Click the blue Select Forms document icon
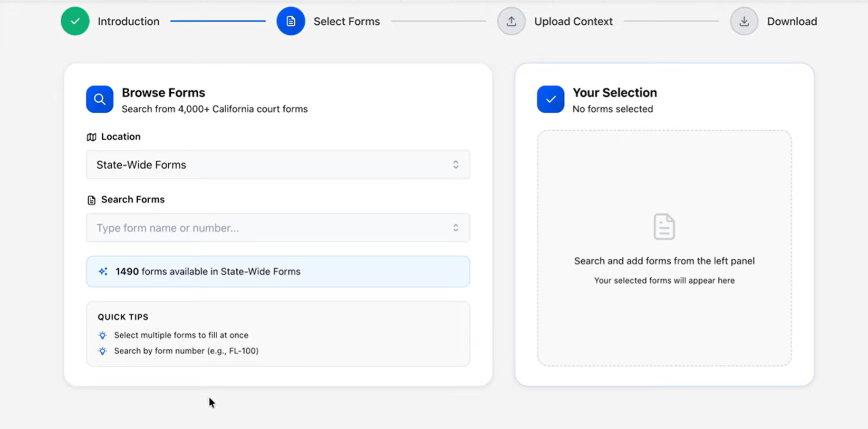The width and height of the screenshot is (868, 429). [x=291, y=21]
